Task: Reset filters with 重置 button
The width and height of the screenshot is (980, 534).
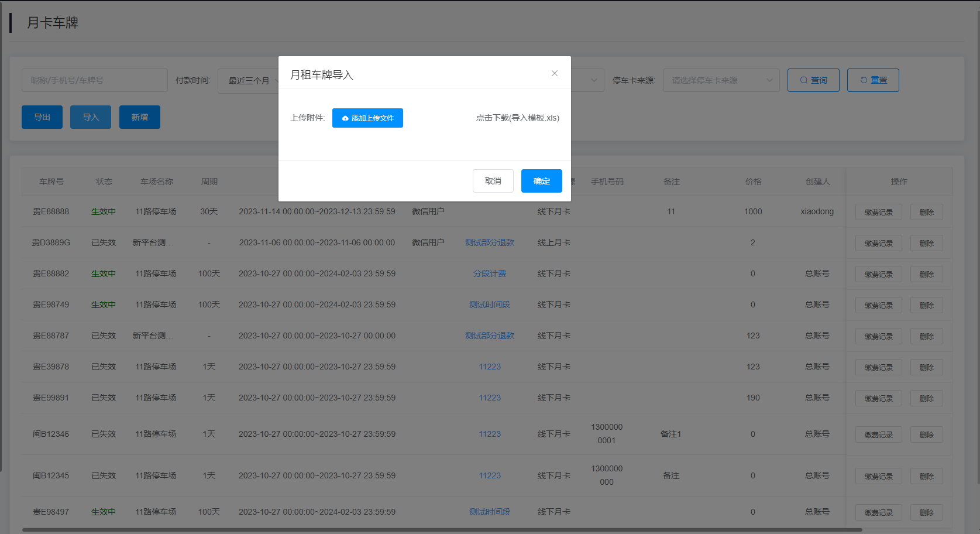Action: pyautogui.click(x=872, y=80)
